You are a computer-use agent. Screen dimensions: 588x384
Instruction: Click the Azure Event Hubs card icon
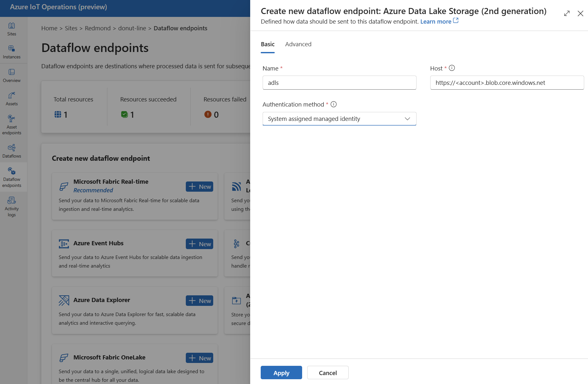(64, 244)
